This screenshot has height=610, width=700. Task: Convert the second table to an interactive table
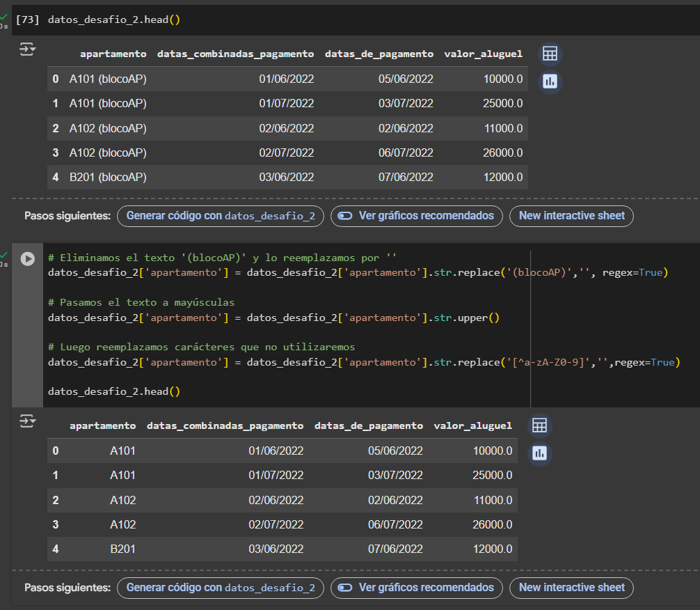point(540,425)
